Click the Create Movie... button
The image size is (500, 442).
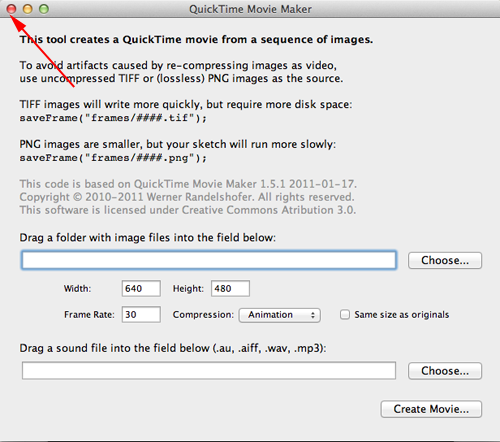click(431, 409)
